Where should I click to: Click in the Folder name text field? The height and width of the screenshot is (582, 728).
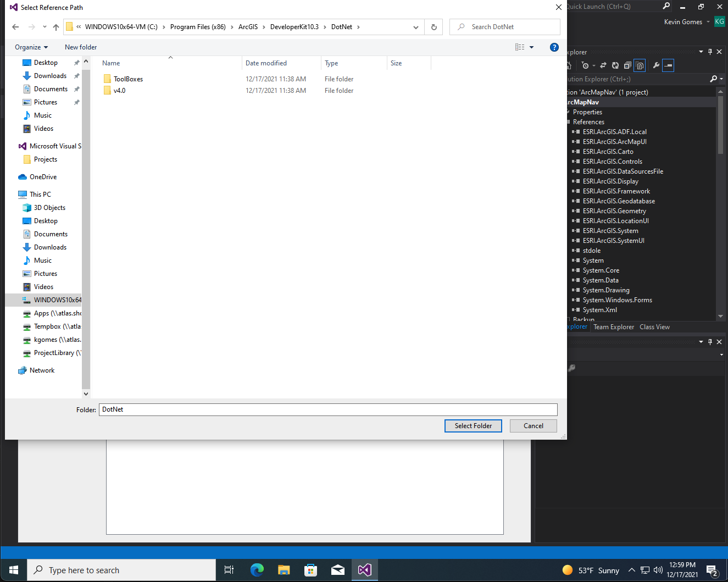(328, 409)
